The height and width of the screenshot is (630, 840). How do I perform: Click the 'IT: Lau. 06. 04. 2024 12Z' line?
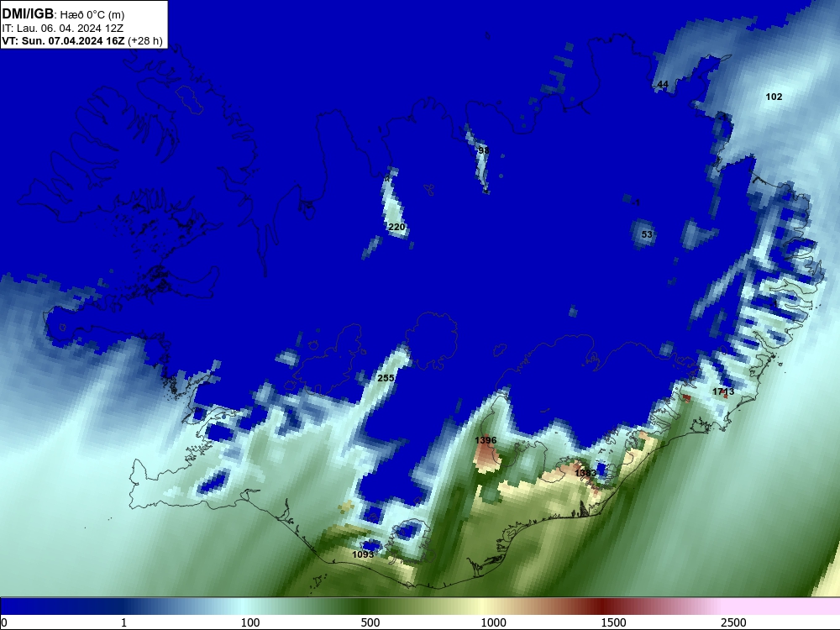(63, 29)
